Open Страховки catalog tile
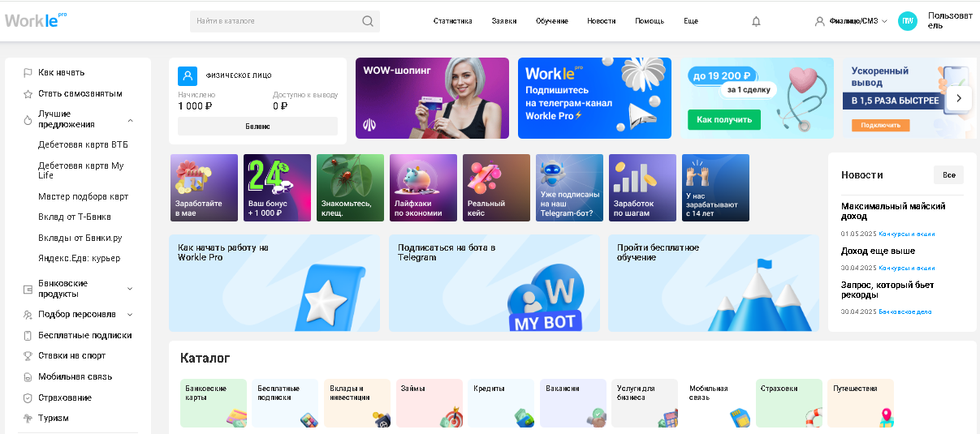Screen dimensions: 980x434 tap(788, 403)
